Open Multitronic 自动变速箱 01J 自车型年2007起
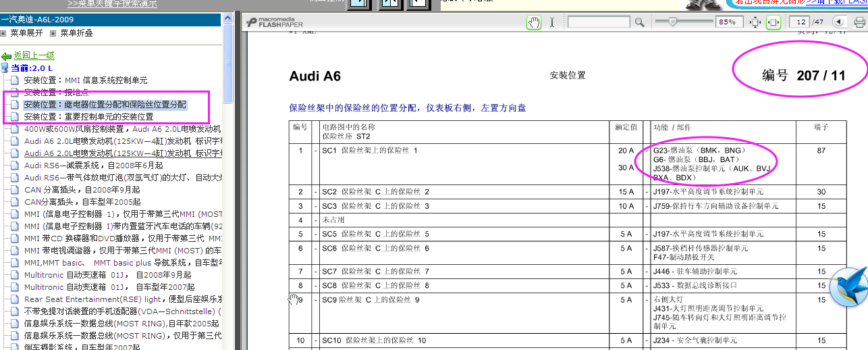The image size is (868, 350). [110, 287]
